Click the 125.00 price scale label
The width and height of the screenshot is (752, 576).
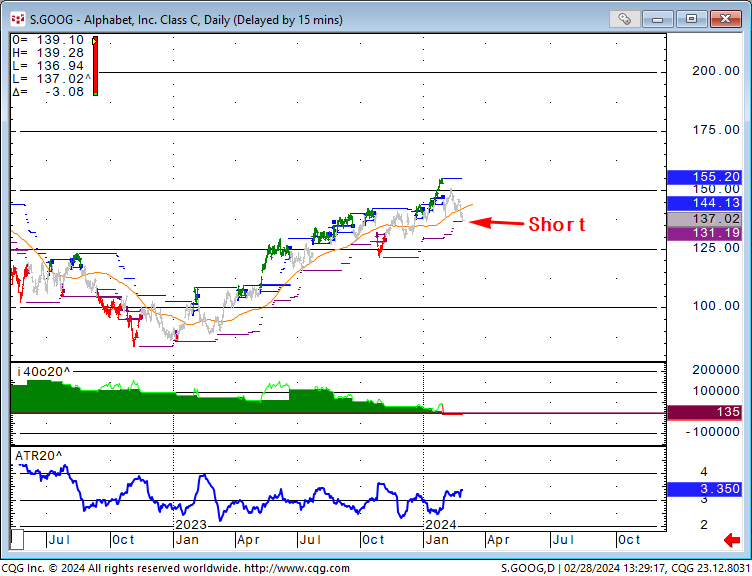pos(716,248)
